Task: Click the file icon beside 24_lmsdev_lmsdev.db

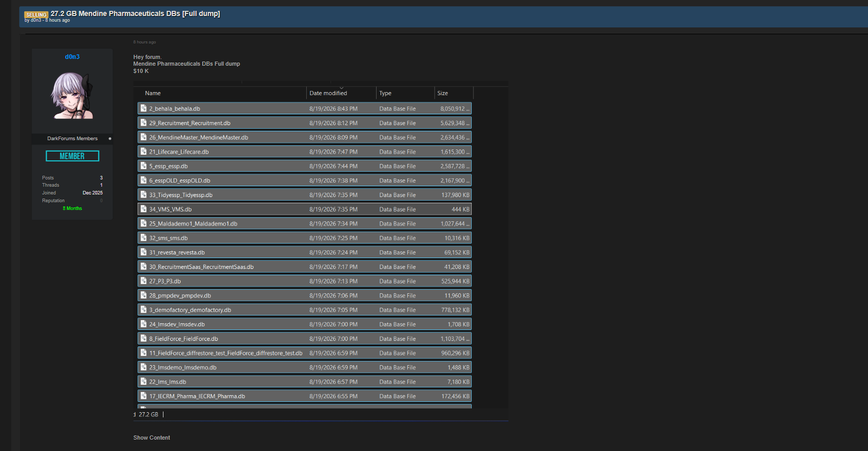Action: pyautogui.click(x=144, y=324)
